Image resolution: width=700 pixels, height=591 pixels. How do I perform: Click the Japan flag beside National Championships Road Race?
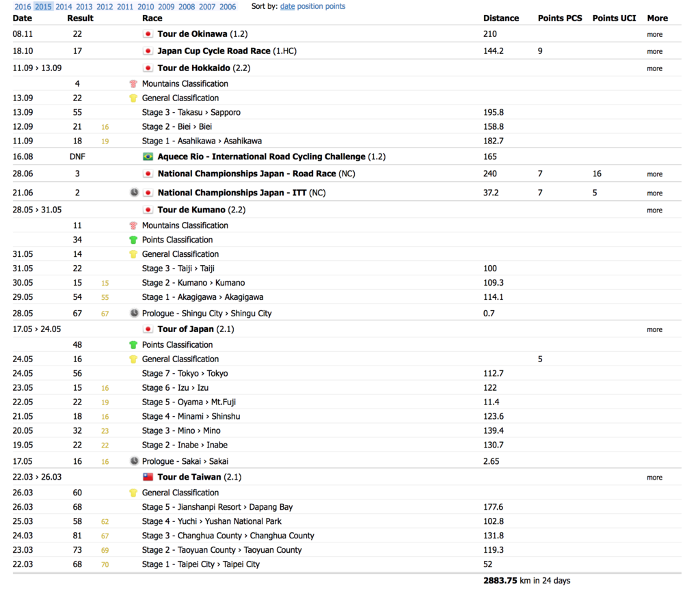click(148, 174)
